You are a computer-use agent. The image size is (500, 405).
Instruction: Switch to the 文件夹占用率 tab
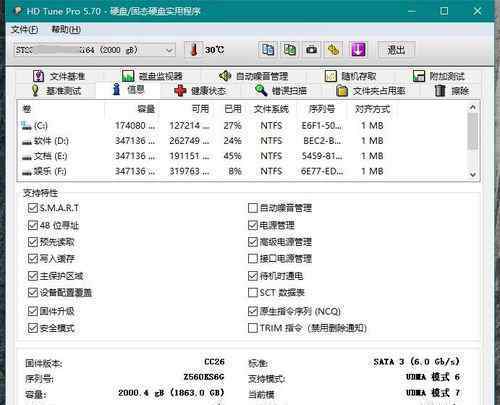371,91
